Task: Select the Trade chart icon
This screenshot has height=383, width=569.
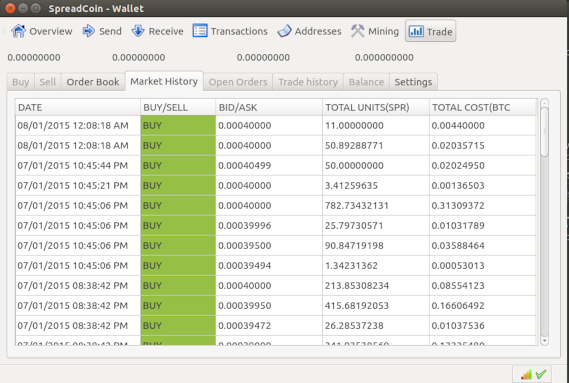Action: click(416, 32)
